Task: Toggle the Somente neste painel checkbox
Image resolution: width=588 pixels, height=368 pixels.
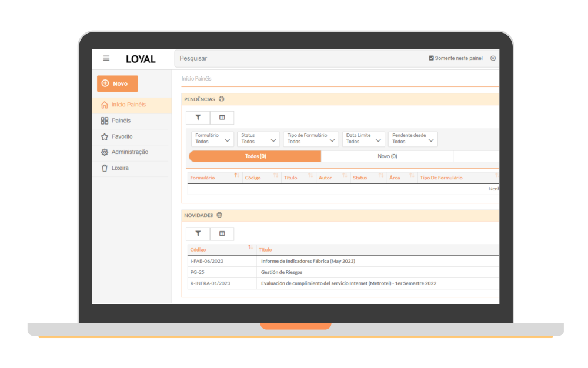Action: (432, 58)
